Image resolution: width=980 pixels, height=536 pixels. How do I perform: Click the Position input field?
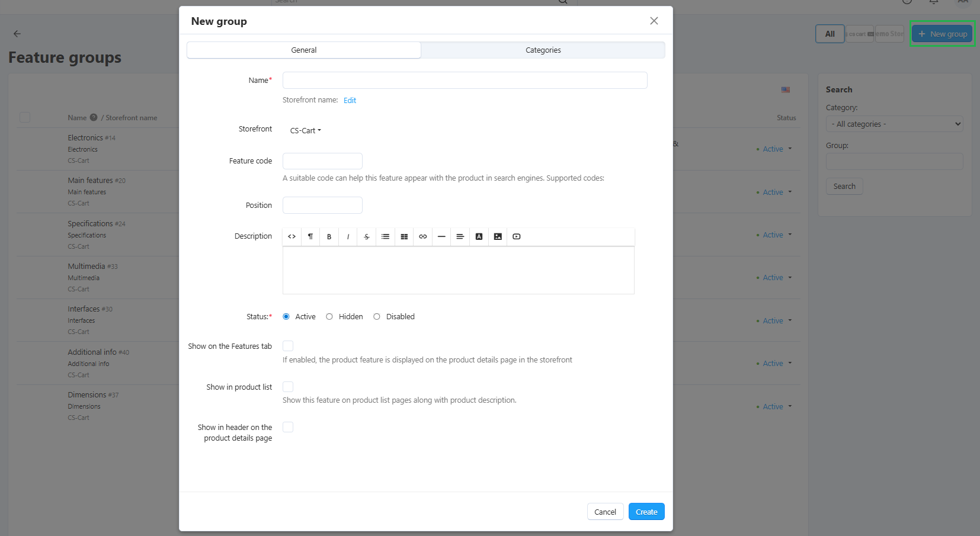pos(322,205)
